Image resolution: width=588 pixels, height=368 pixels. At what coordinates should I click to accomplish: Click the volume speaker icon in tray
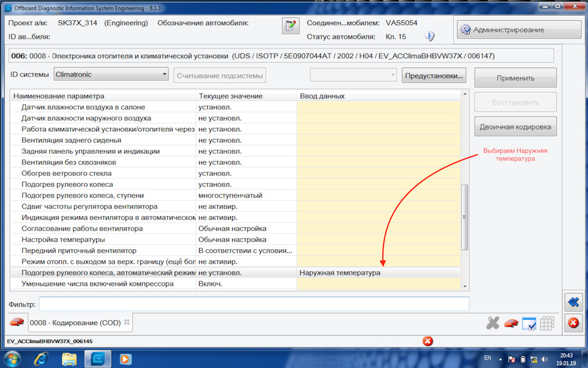tap(545, 359)
